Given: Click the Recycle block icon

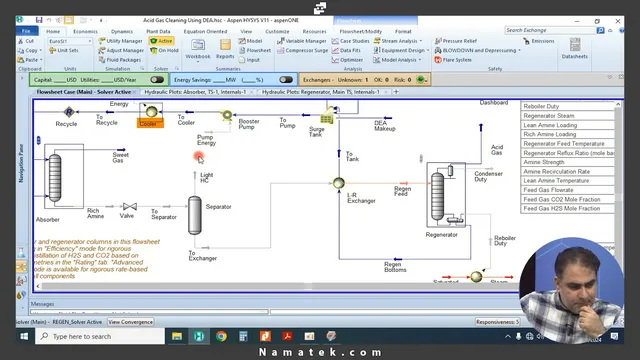Looking at the screenshot, I should pyautogui.click(x=69, y=112).
